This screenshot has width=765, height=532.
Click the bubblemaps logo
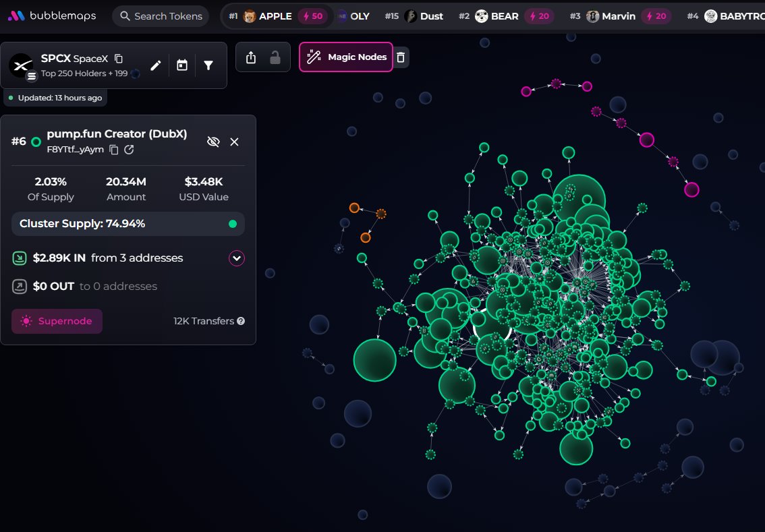tap(52, 16)
